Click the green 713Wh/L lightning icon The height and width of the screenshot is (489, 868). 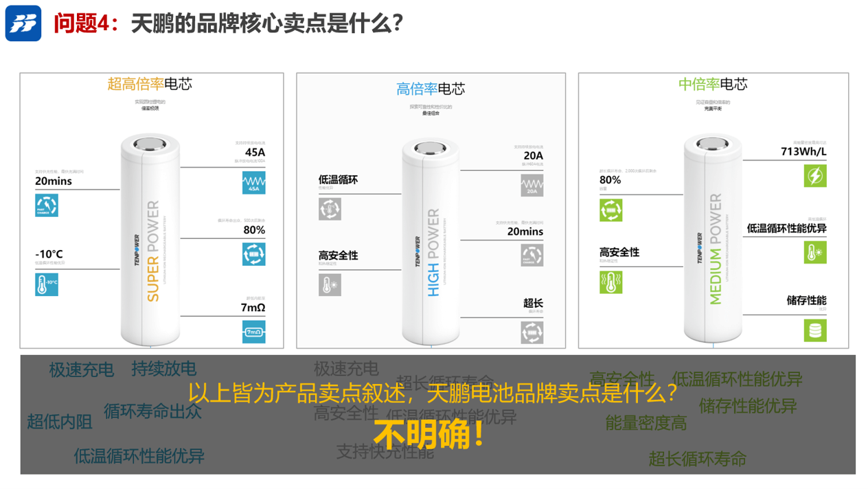tap(815, 176)
